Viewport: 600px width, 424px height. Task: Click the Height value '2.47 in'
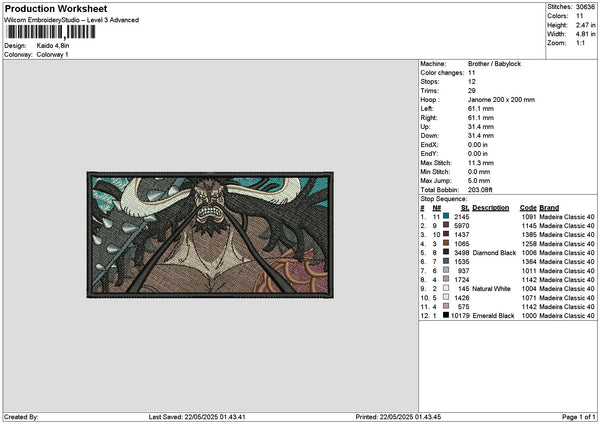(x=585, y=25)
